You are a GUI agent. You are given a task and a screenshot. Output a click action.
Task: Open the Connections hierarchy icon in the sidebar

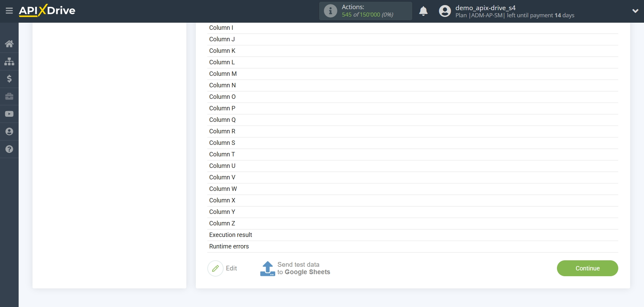point(9,61)
